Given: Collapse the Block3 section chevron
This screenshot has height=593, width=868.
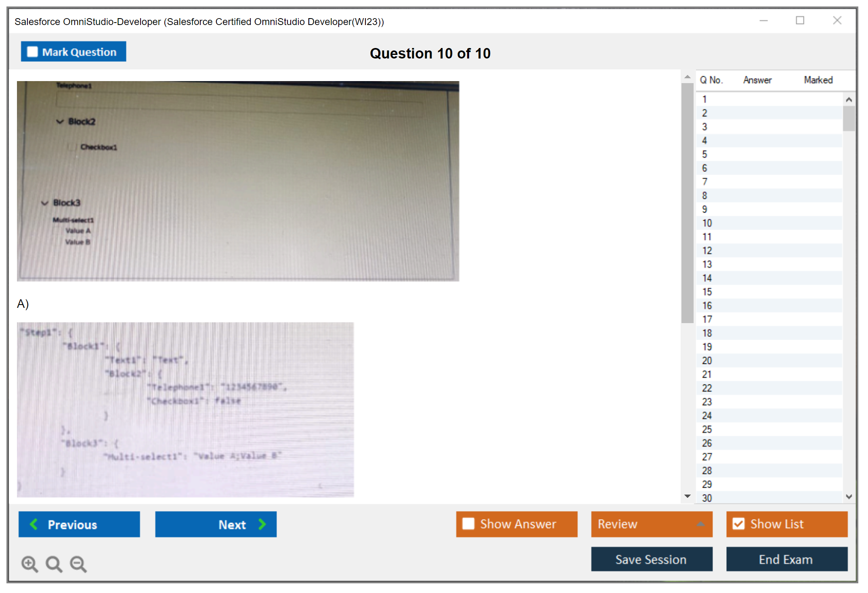Looking at the screenshot, I should (45, 203).
